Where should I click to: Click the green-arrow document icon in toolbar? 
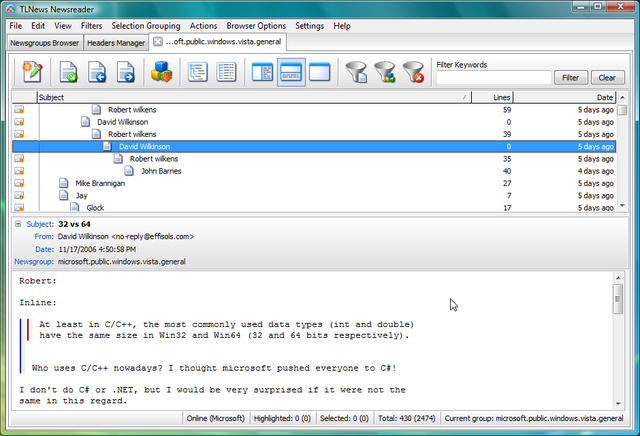tap(68, 71)
